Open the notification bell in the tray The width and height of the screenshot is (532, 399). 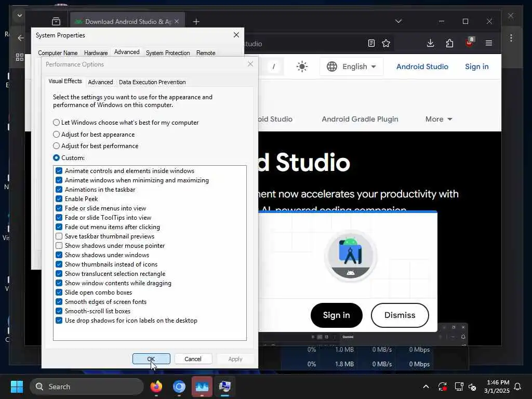click(517, 387)
